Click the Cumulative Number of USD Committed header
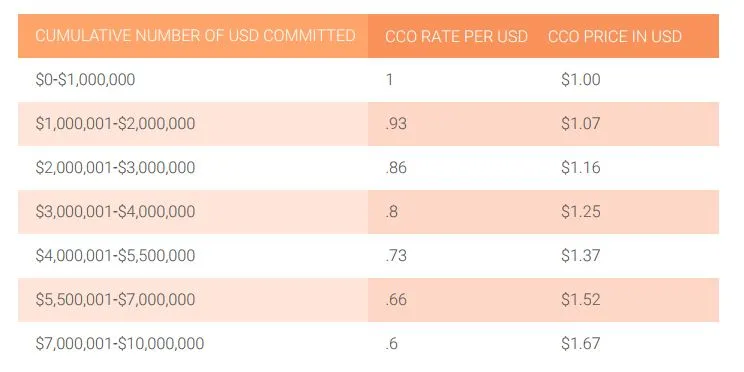 pos(195,36)
